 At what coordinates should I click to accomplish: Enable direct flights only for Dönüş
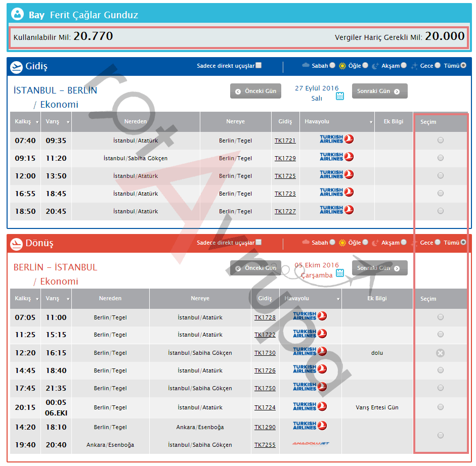coord(258,243)
